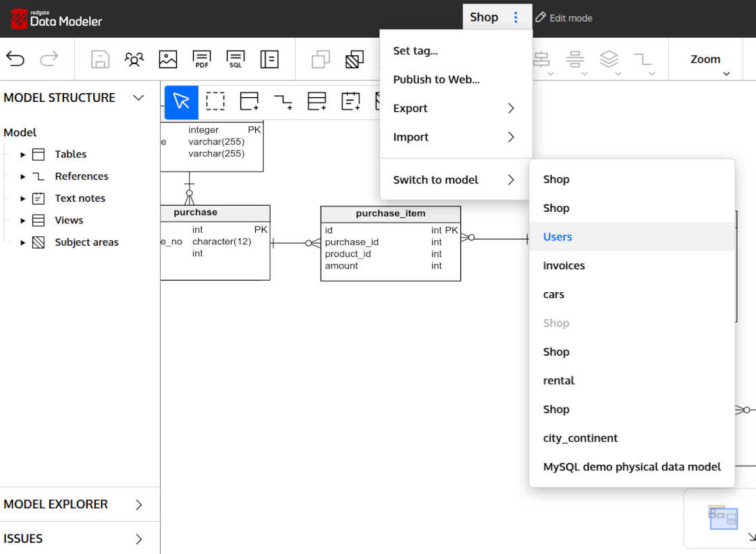The height and width of the screenshot is (554, 756).
Task: Select the add new reference tool
Action: coord(283,102)
